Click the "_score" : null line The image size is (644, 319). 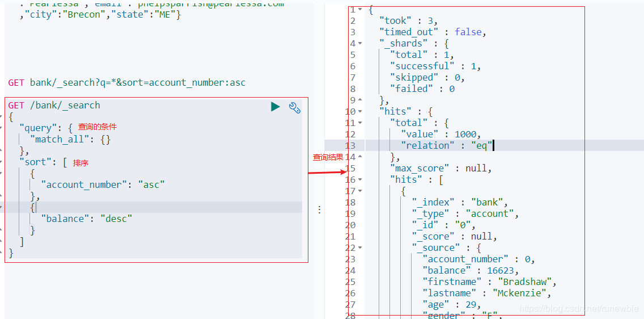[454, 236]
